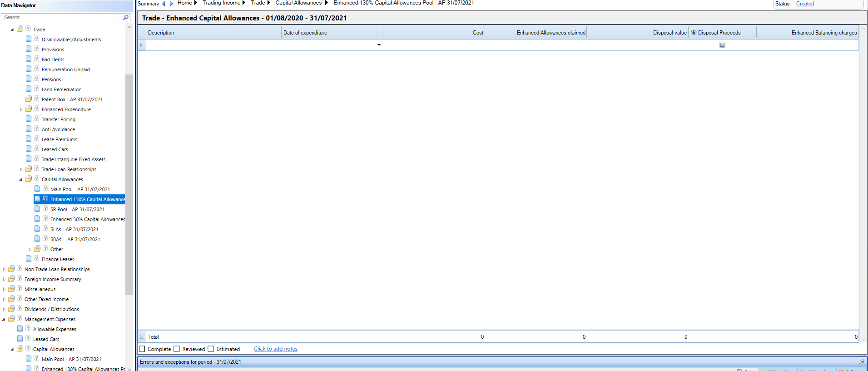This screenshot has width=868, height=371.
Task: Open the Click to add notes link
Action: point(276,349)
